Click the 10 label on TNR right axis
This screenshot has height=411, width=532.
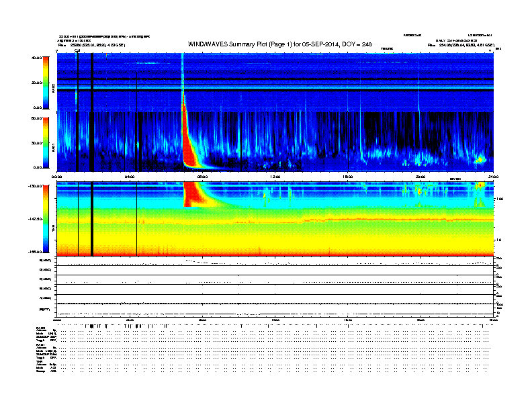(x=498, y=240)
